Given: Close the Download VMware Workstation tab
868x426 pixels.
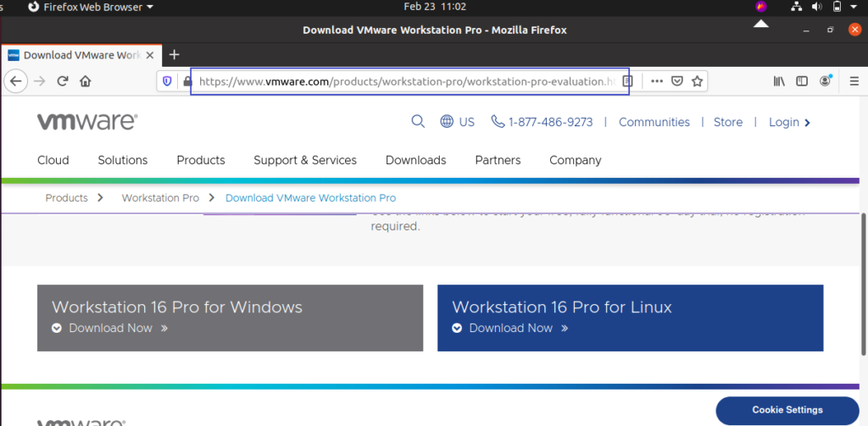Looking at the screenshot, I should [x=151, y=55].
